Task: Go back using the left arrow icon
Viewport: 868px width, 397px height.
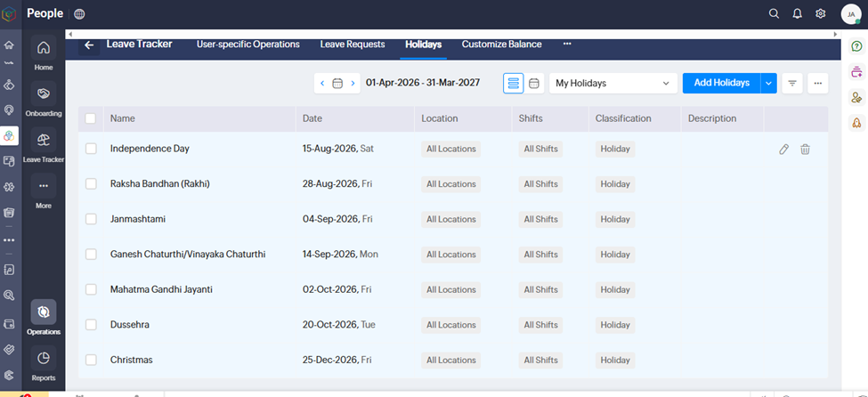Action: pos(89,45)
